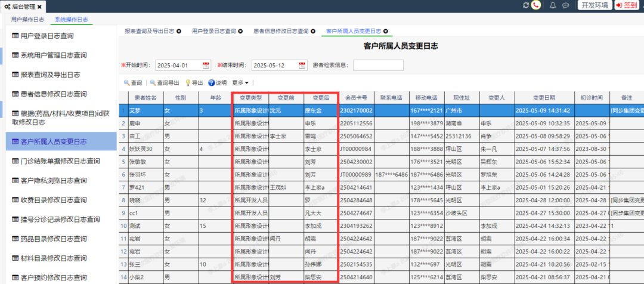Click the 查询 search toolbar button
The height and width of the screenshot is (284, 644).
[x=133, y=82]
